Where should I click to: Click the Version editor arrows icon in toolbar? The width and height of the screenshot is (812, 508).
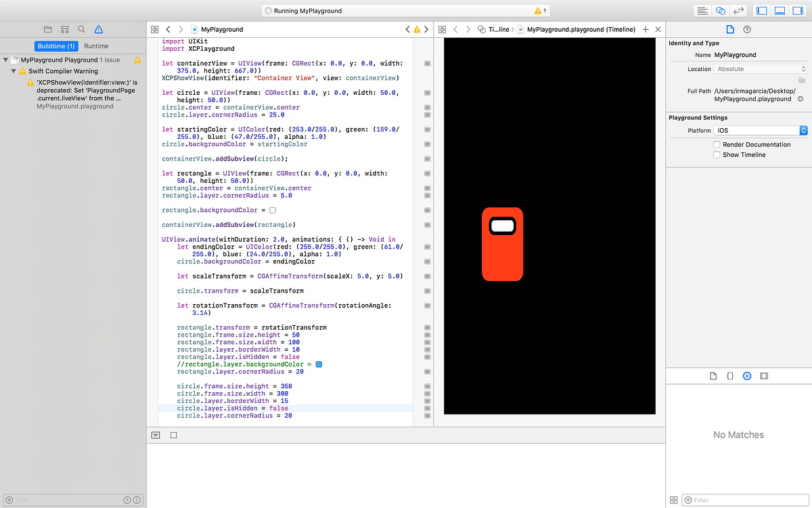[738, 11]
